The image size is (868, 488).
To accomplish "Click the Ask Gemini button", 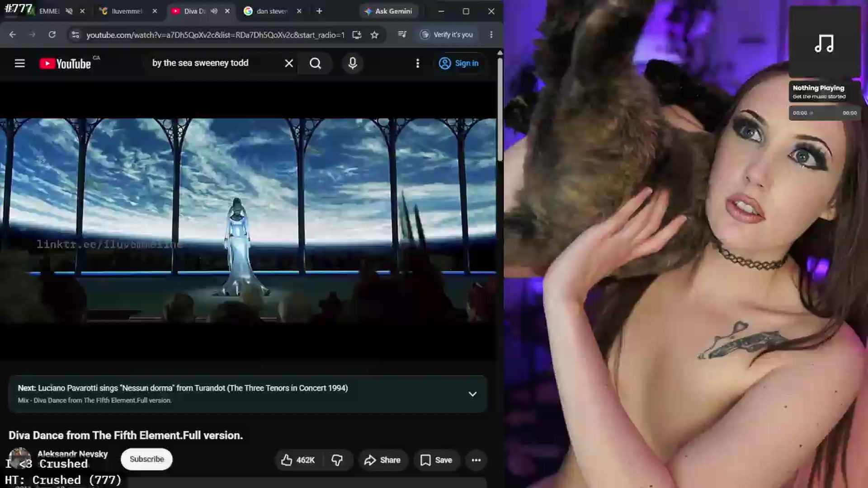I will (x=389, y=11).
